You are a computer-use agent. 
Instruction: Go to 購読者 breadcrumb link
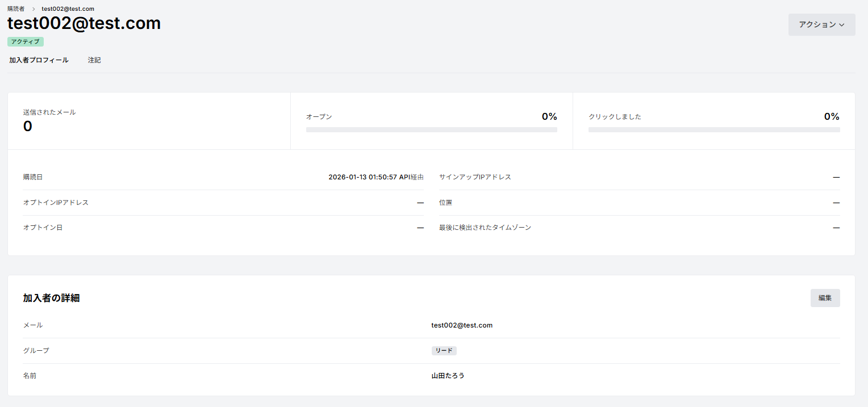click(x=16, y=9)
